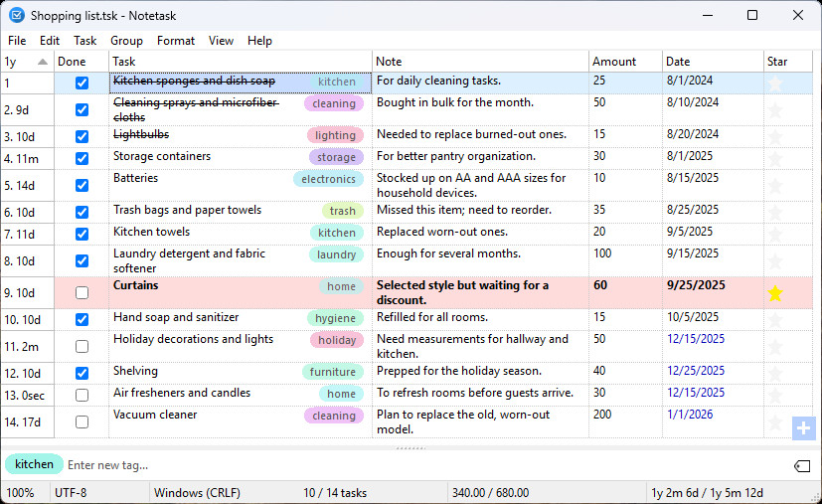Screen dimensions: 822x504
Task: Click the Star column header
Action: [788, 62]
